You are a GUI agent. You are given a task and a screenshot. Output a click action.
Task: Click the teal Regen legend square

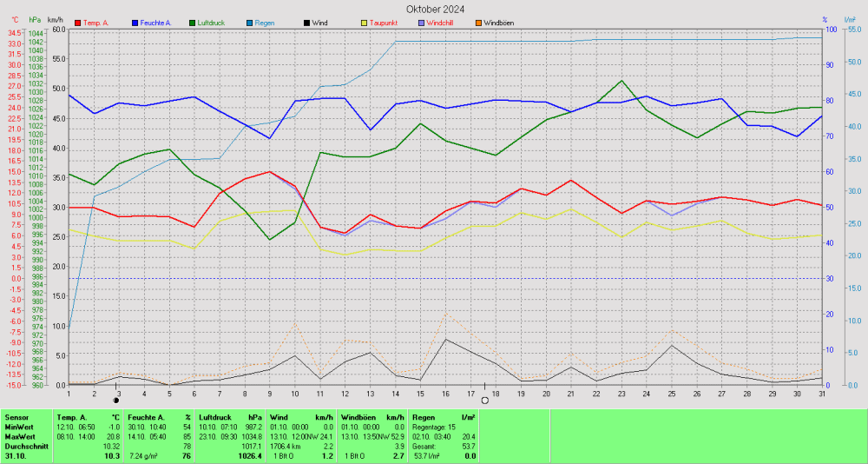tap(249, 22)
